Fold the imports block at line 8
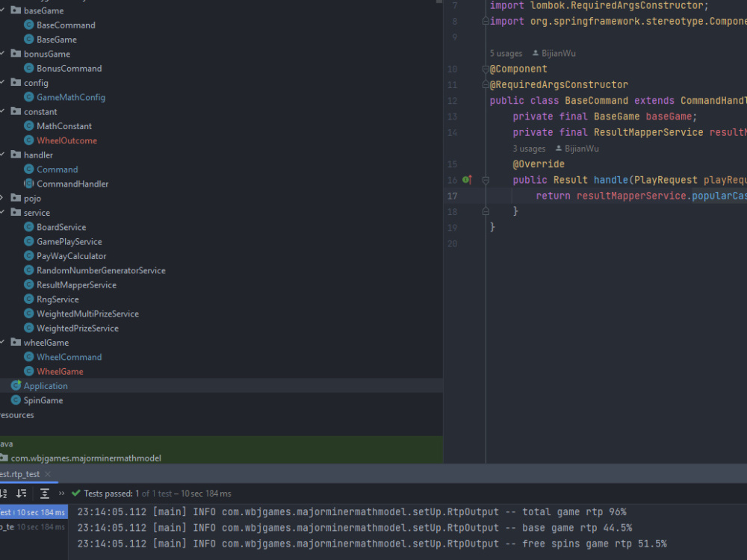The height and width of the screenshot is (560, 747). 486,21
